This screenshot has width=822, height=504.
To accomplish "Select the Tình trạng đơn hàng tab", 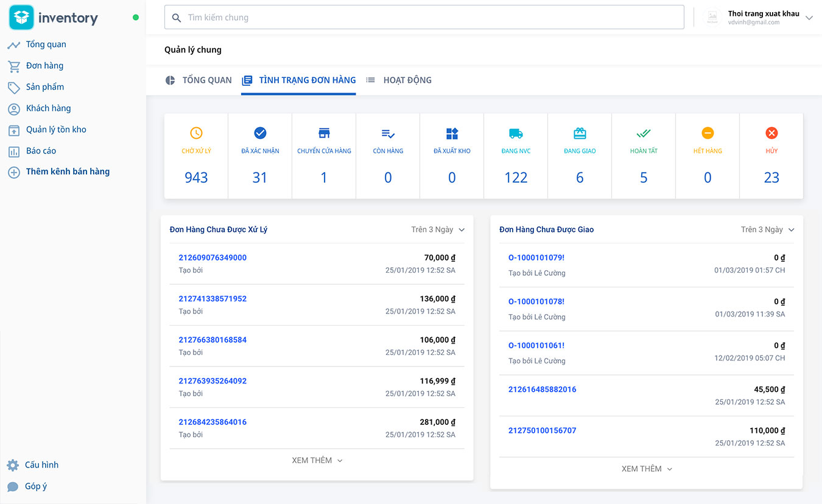I will pyautogui.click(x=298, y=80).
